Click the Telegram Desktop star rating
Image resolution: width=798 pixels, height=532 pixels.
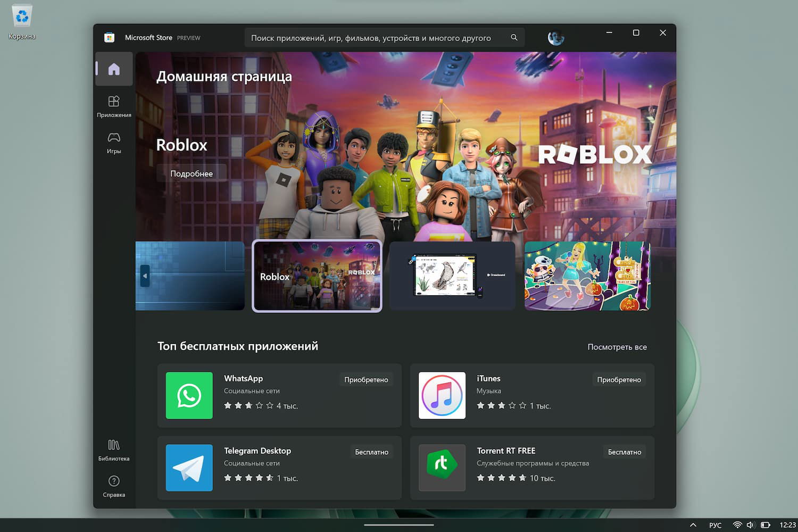[248, 478]
